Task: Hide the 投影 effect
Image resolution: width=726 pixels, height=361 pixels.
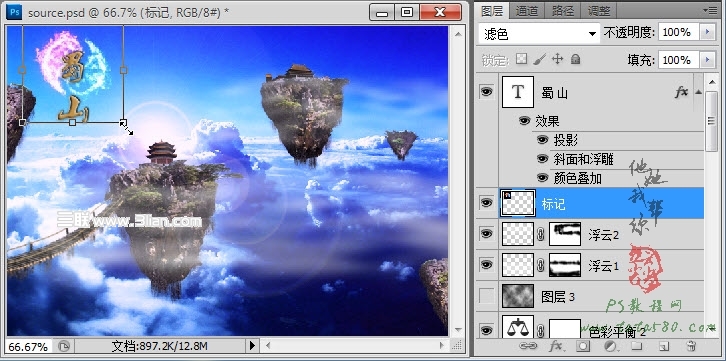Action: [x=542, y=139]
